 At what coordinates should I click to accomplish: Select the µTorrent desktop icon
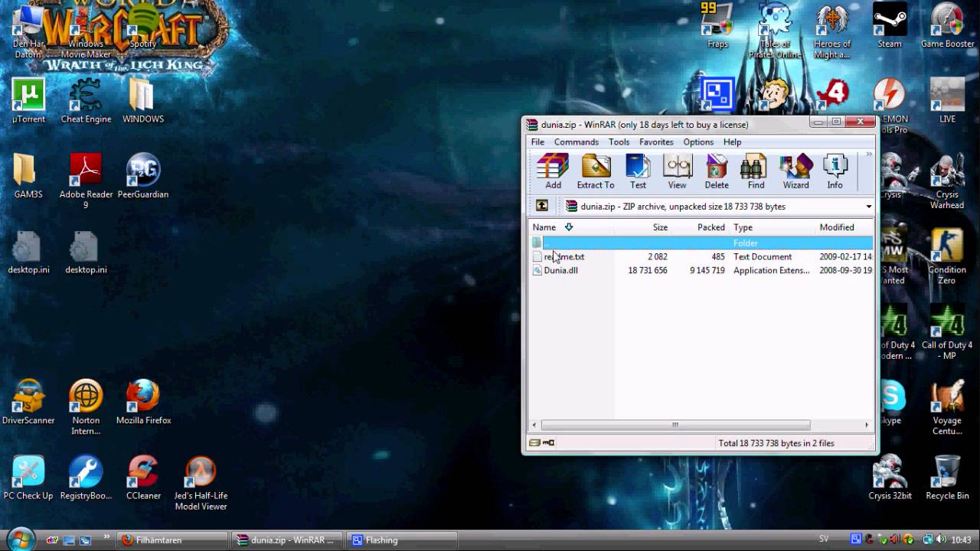[28, 102]
